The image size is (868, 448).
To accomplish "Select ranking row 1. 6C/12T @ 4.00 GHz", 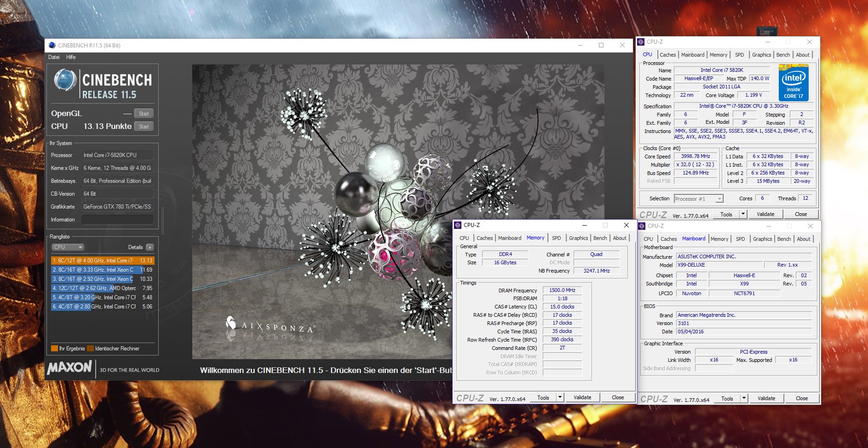I will coord(102,261).
